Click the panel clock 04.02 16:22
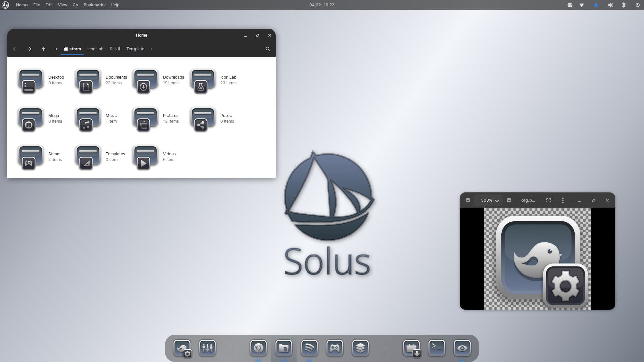The image size is (644, 362). click(x=322, y=5)
